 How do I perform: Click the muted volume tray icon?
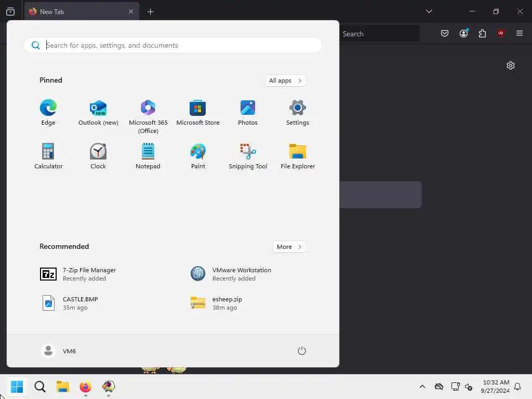469,387
